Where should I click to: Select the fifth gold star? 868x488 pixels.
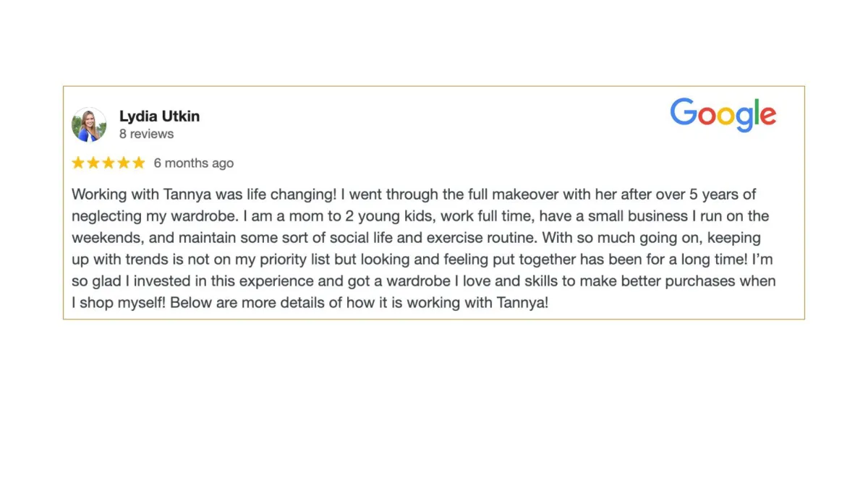139,163
